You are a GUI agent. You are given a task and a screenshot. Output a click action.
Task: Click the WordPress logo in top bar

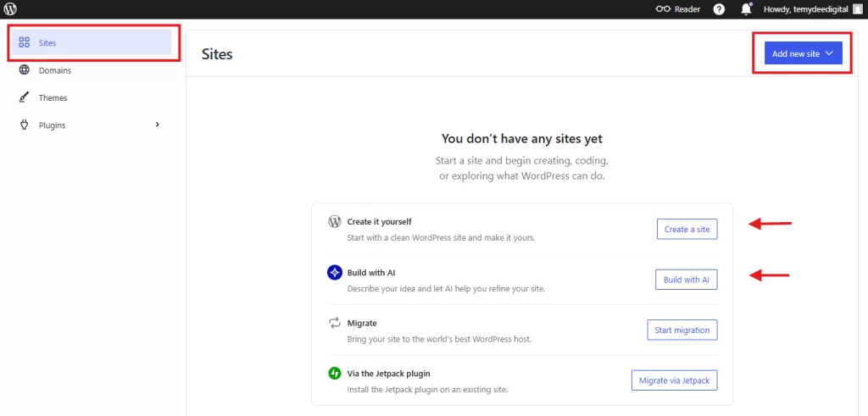[10, 8]
